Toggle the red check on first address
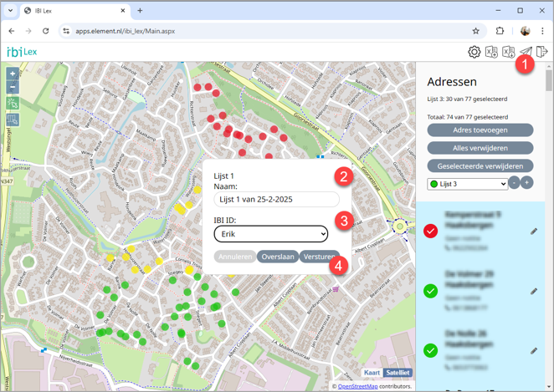Viewport: 554px width, 392px height. (x=430, y=232)
